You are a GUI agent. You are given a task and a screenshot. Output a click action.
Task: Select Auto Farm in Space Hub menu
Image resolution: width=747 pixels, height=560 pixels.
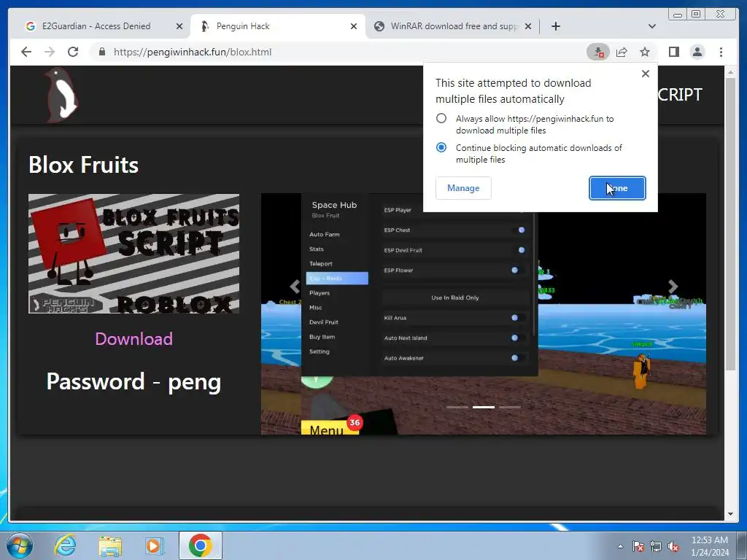[325, 234]
